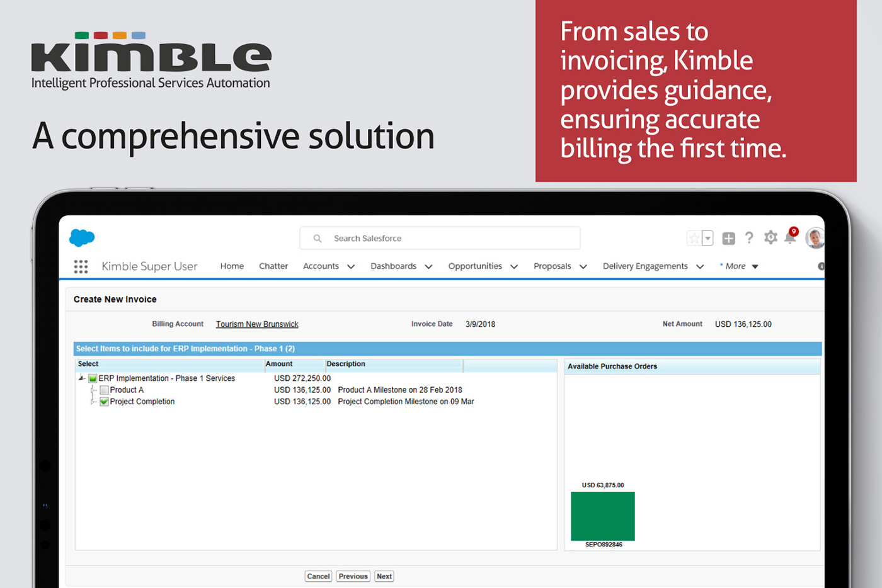Click the USD 272,250.00 amount
This screenshot has height=588, width=882.
coord(302,378)
